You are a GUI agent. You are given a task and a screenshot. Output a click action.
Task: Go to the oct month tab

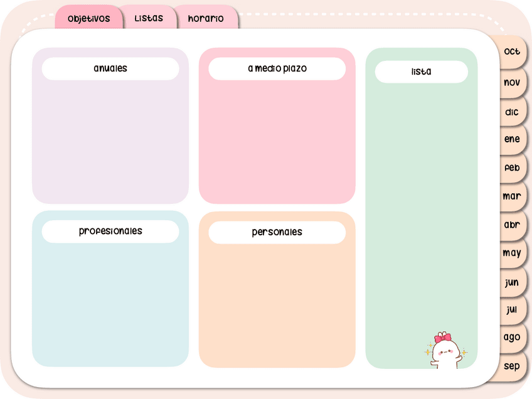512,51
